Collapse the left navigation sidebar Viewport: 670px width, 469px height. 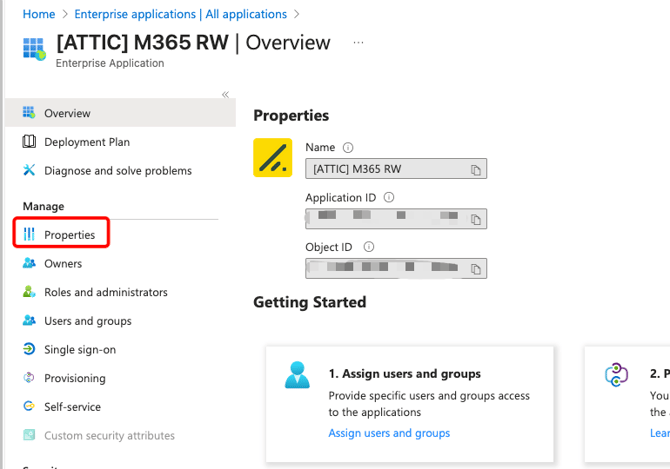225,95
